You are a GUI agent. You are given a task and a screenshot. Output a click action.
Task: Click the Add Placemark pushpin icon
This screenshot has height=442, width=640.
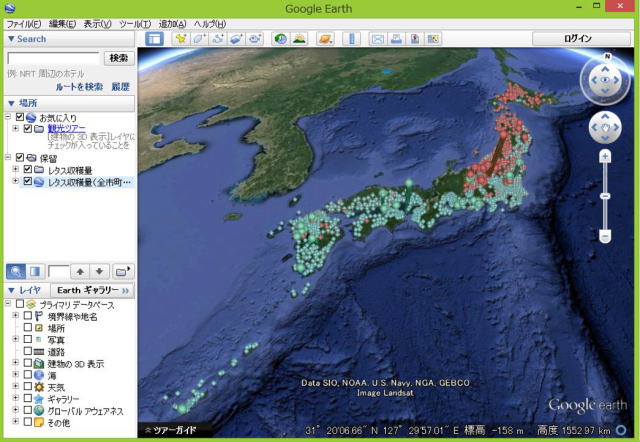pos(181,39)
